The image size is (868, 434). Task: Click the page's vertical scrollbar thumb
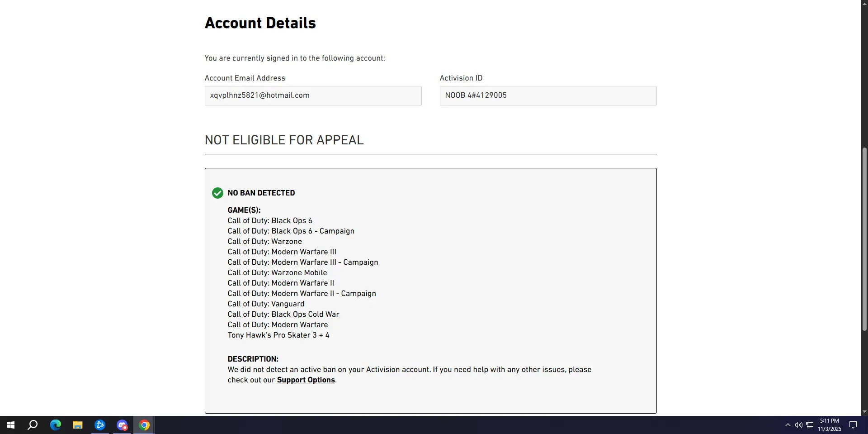[x=864, y=239]
